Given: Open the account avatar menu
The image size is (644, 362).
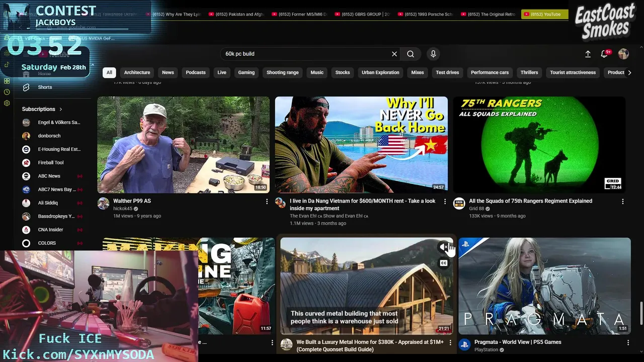Looking at the screenshot, I should click(623, 54).
